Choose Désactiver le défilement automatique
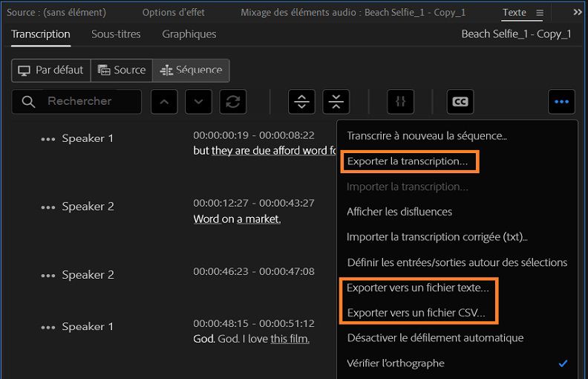This screenshot has height=379, width=588. (457, 337)
